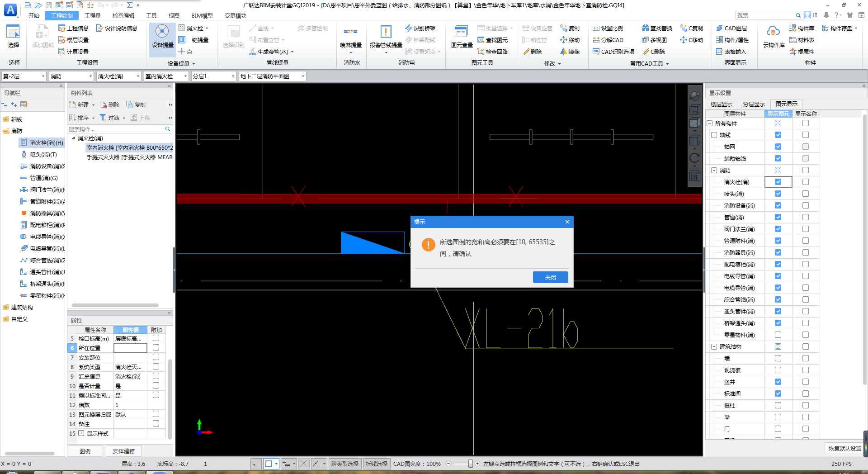This screenshot has height=474, width=868.
Task: Click the 实体建模 button
Action: click(124, 451)
